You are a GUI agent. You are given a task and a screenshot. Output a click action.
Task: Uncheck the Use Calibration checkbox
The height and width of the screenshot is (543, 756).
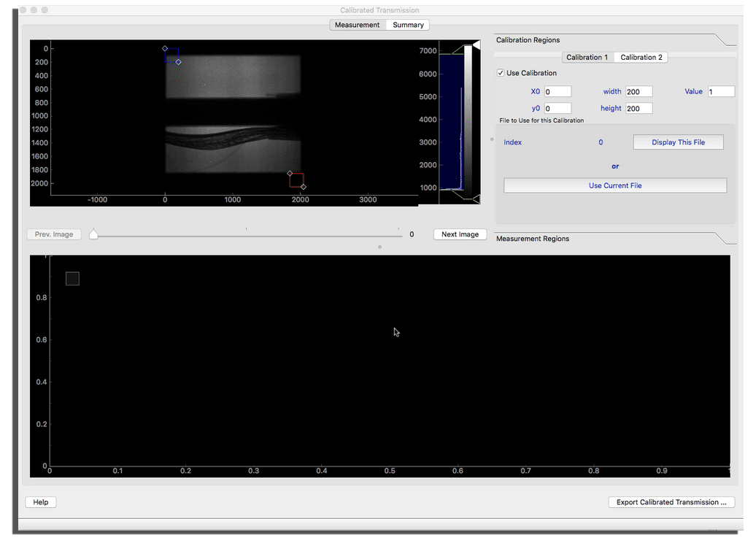pos(501,73)
